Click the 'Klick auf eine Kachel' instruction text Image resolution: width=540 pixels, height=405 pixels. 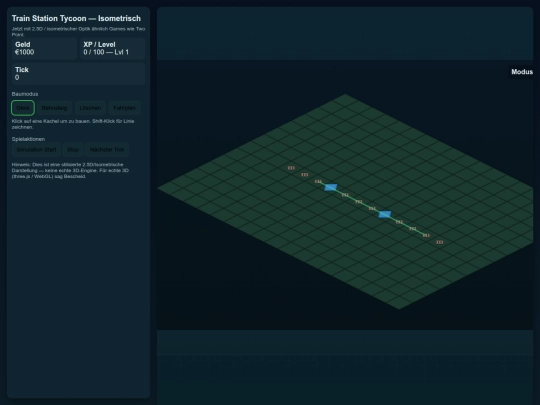pos(73,124)
